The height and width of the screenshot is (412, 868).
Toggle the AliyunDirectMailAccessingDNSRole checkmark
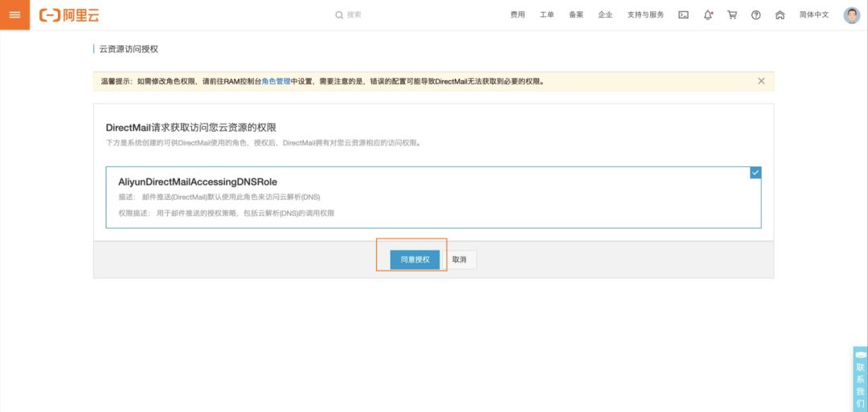[x=755, y=173]
